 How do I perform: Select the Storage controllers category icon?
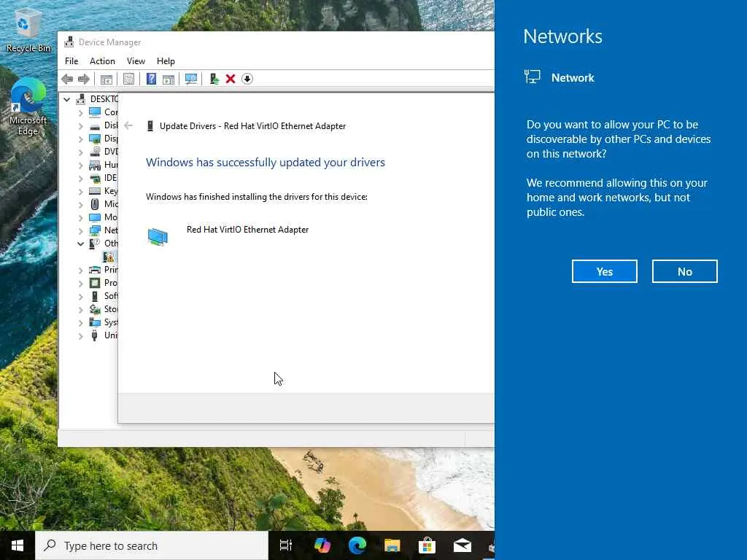pos(95,309)
